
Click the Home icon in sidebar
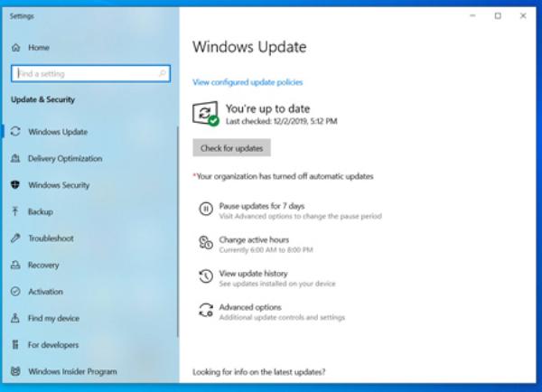[15, 47]
